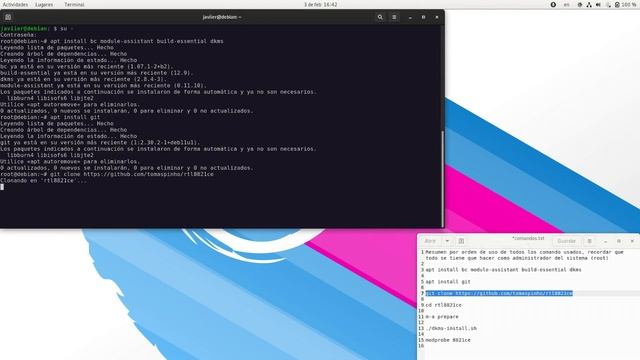The width and height of the screenshot is (640, 360).
Task: Minimize the comandos.txt editor window
Action: coord(605,241)
